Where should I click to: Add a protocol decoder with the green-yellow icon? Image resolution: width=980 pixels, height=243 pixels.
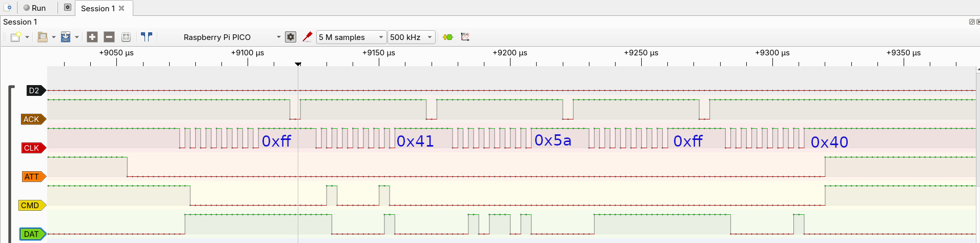tap(448, 37)
